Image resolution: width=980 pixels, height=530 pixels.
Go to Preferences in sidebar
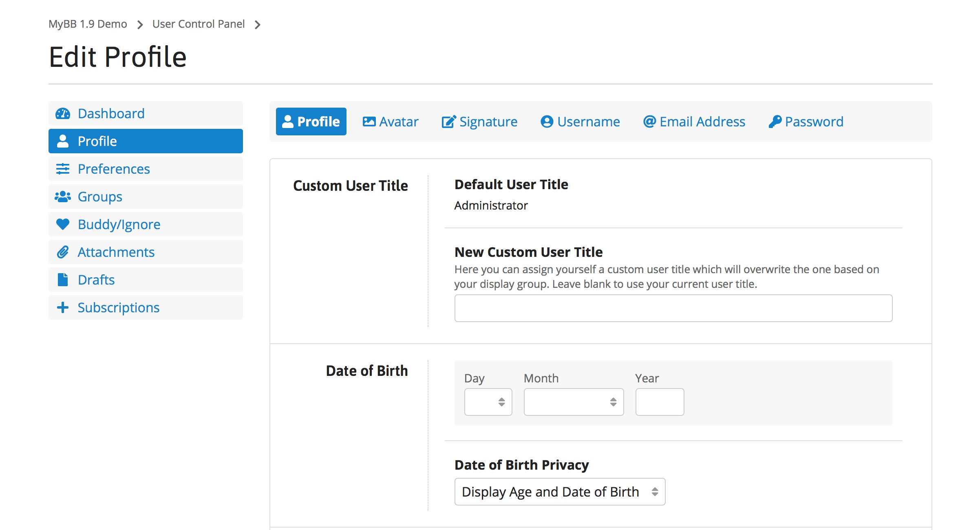tap(146, 169)
